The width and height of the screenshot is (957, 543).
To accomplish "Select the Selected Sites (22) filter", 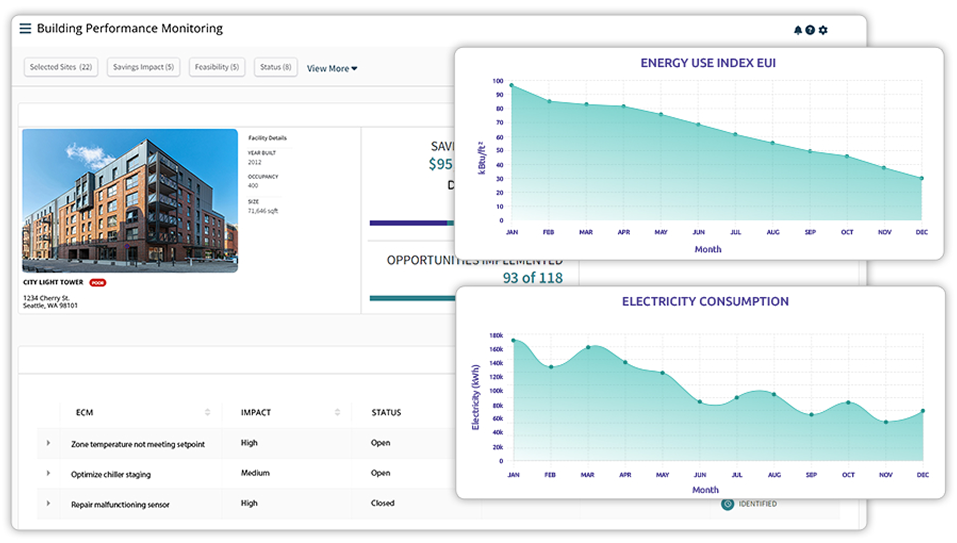I will 61,67.
